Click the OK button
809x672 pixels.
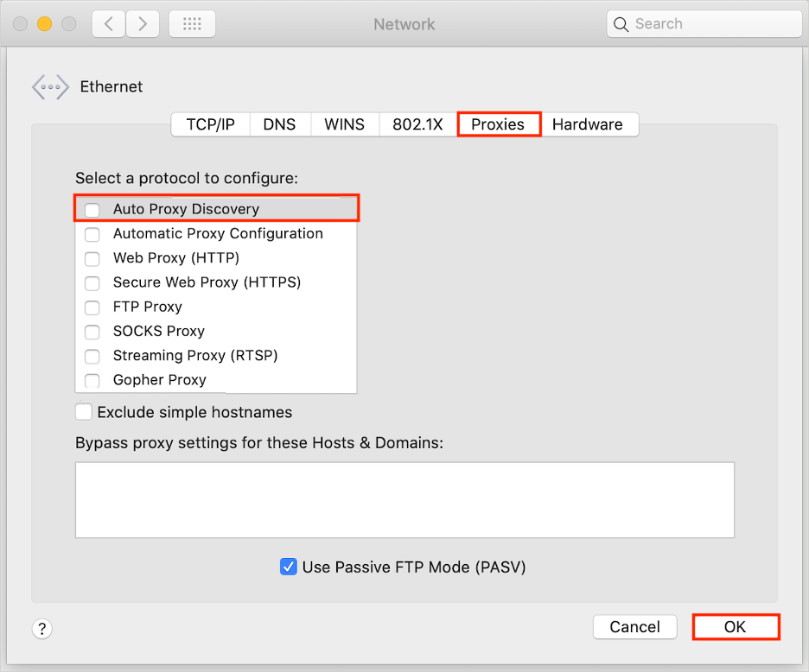(x=736, y=627)
